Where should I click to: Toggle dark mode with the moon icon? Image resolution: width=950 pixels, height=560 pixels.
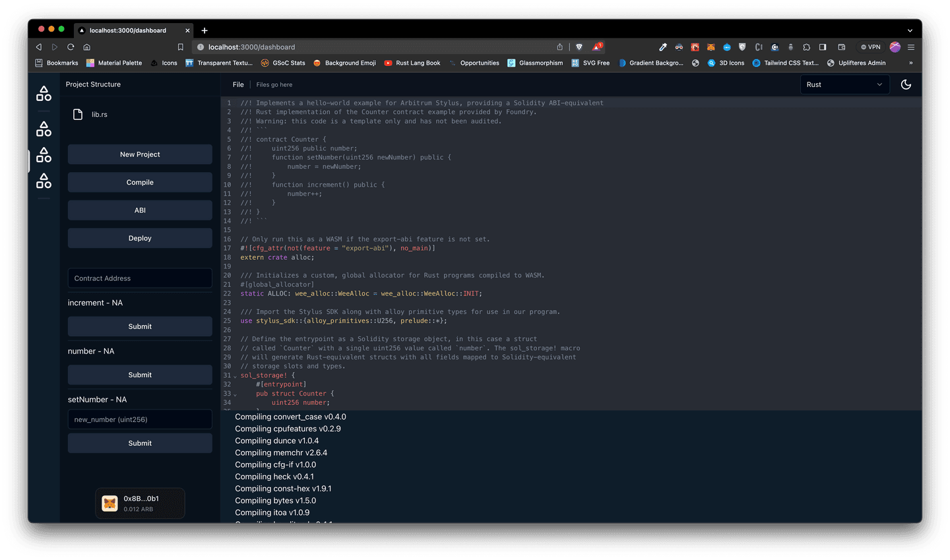(x=906, y=84)
